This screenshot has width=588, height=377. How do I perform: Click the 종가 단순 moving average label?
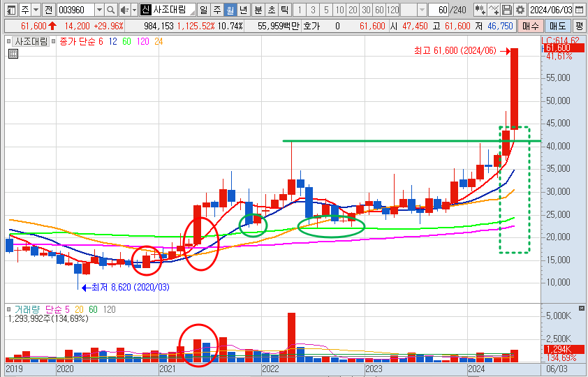(x=78, y=42)
